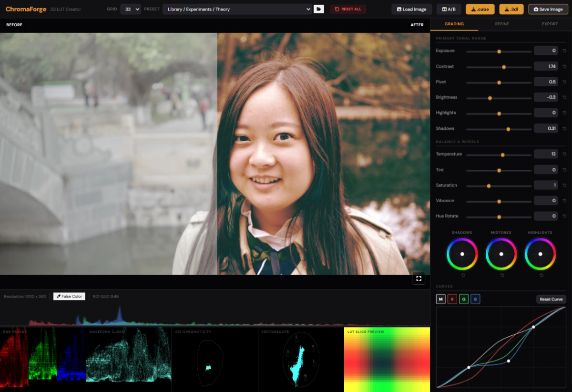Select the master M curve channel
The image size is (572, 392).
[x=441, y=299]
